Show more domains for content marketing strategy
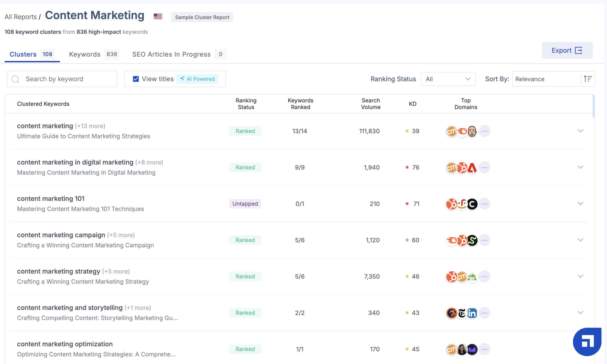607x364 pixels. [x=484, y=276]
